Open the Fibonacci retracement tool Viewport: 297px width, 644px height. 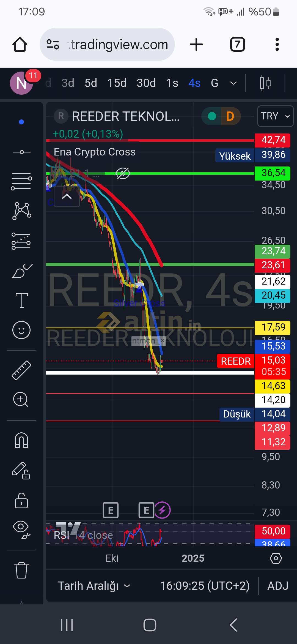tap(21, 181)
